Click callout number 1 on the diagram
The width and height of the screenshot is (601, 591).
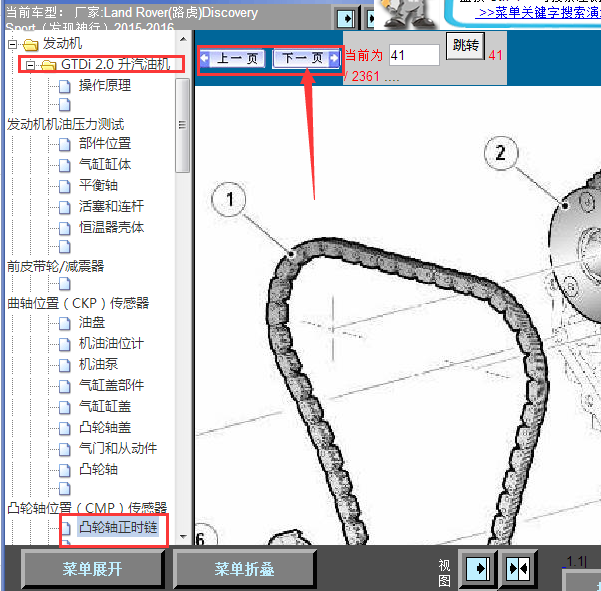(x=229, y=199)
